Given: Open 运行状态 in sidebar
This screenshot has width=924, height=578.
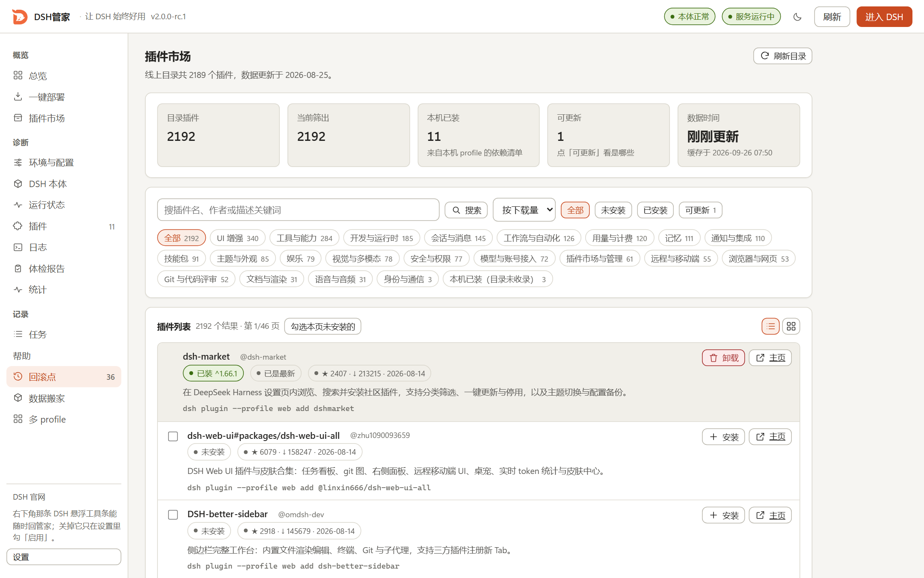Looking at the screenshot, I should coord(64,205).
